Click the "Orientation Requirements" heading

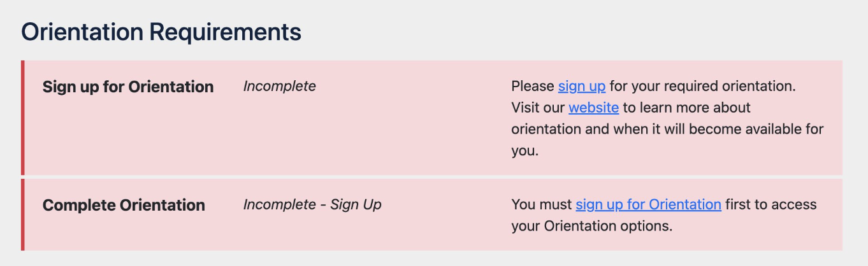161,32
